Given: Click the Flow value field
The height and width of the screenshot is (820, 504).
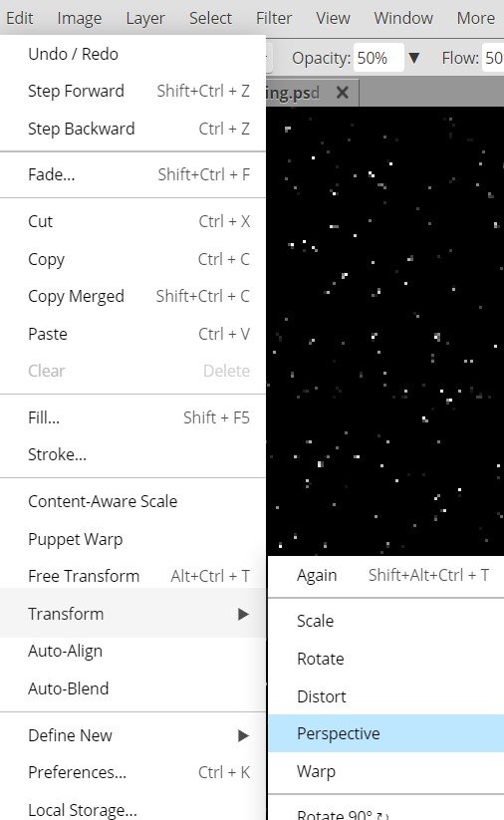Looking at the screenshot, I should (494, 58).
